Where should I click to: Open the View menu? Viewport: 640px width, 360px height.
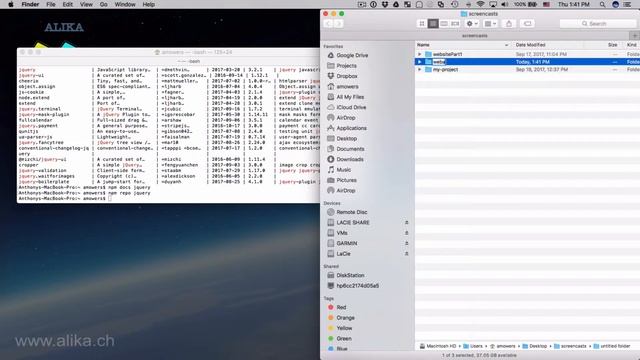[86, 4]
